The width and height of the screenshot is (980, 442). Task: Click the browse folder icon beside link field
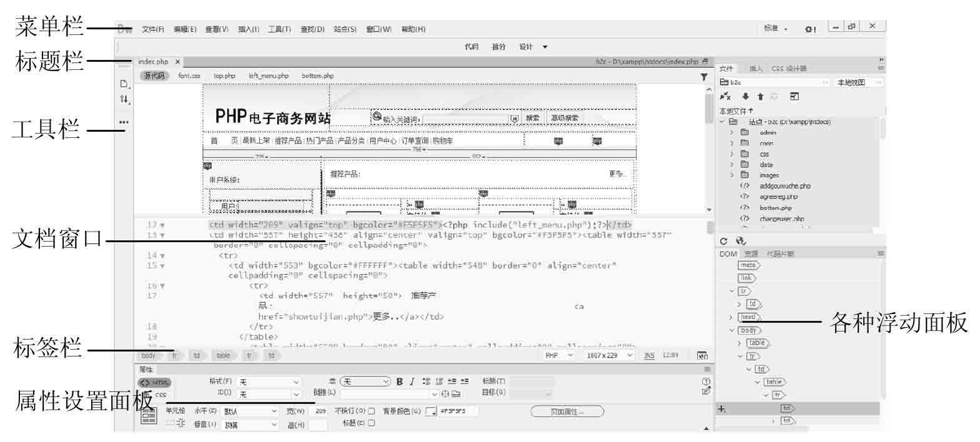click(x=456, y=394)
